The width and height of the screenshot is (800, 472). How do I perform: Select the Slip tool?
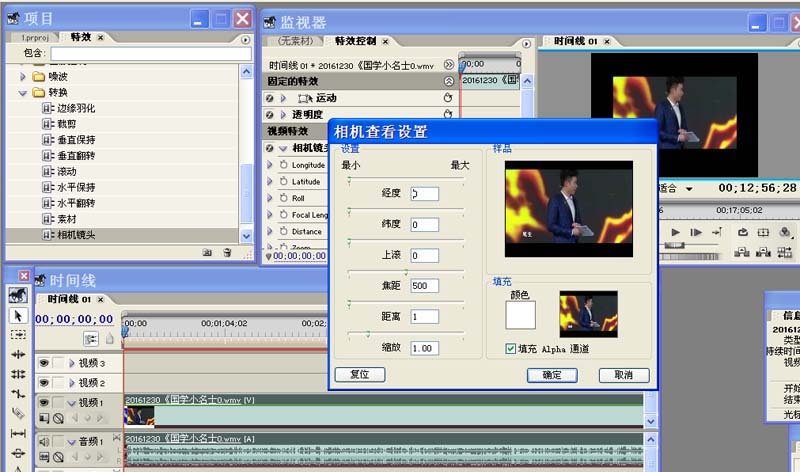(18, 433)
